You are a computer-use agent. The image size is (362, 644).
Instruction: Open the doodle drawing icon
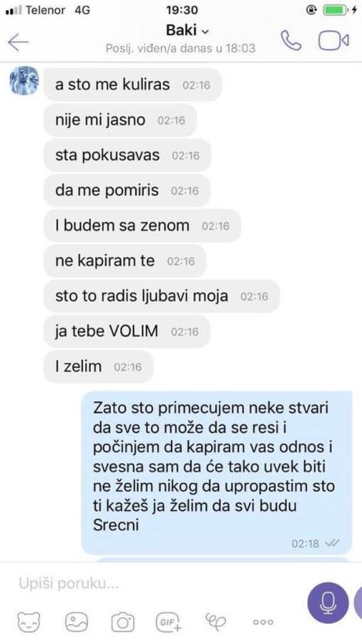[x=216, y=622]
